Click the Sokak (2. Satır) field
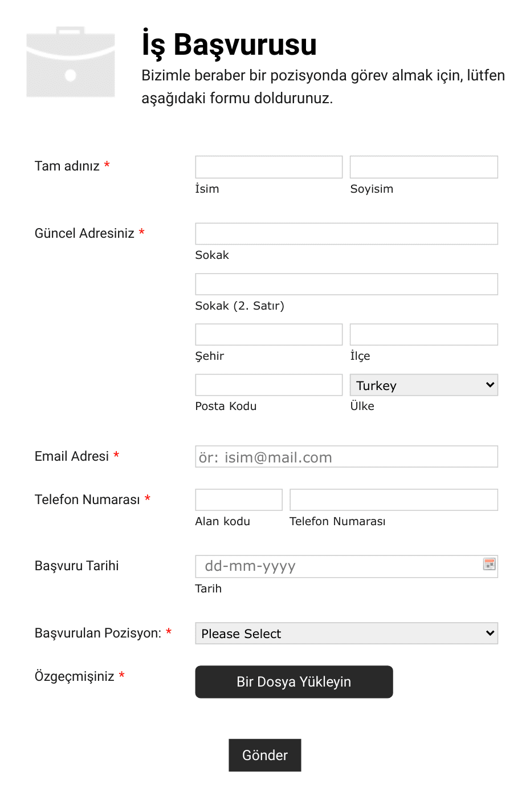Screen dimensions: 530x812 [x=346, y=284]
